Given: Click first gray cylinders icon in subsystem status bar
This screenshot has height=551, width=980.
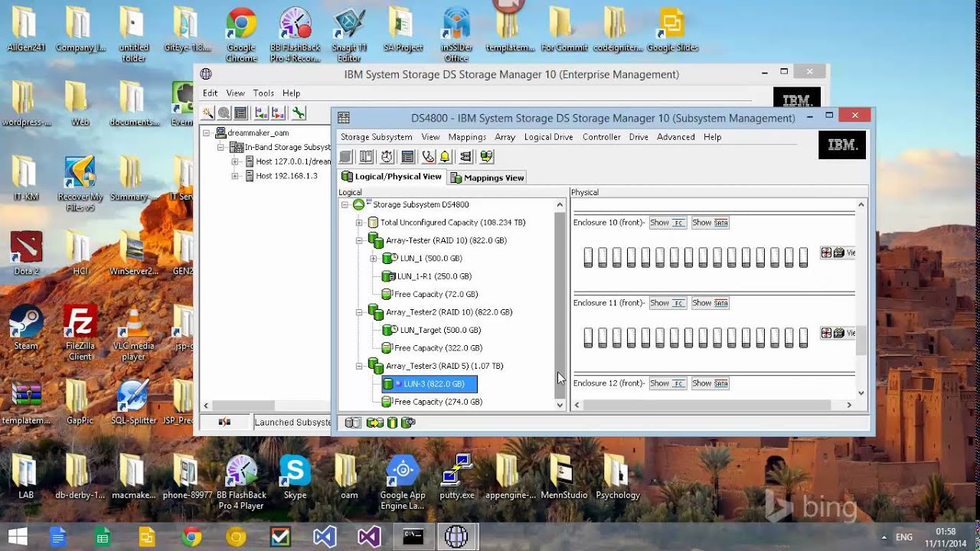Looking at the screenshot, I should click(353, 422).
